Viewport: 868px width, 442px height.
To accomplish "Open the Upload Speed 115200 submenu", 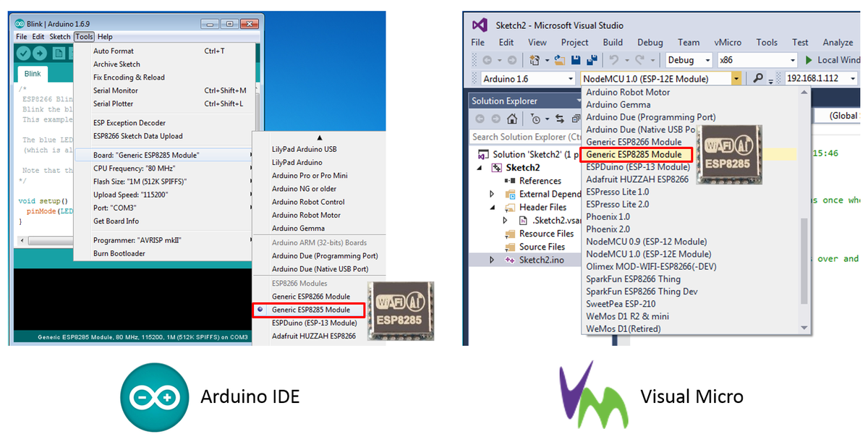I will pos(164,195).
